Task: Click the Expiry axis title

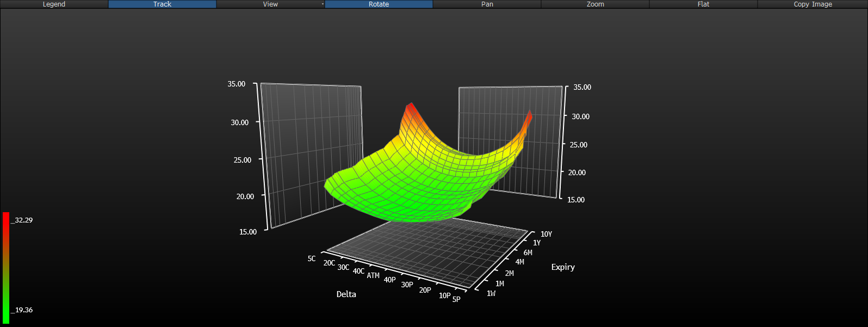Action: click(x=563, y=267)
